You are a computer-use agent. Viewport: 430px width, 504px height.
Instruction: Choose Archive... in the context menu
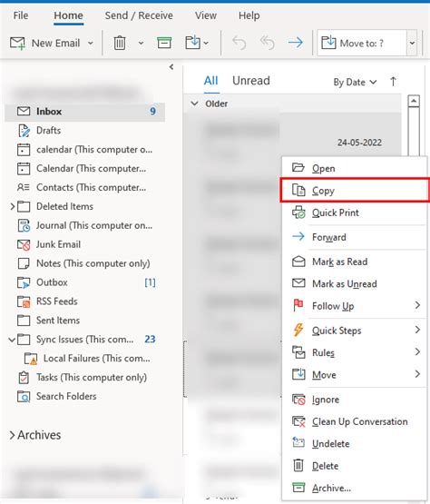coord(354,488)
